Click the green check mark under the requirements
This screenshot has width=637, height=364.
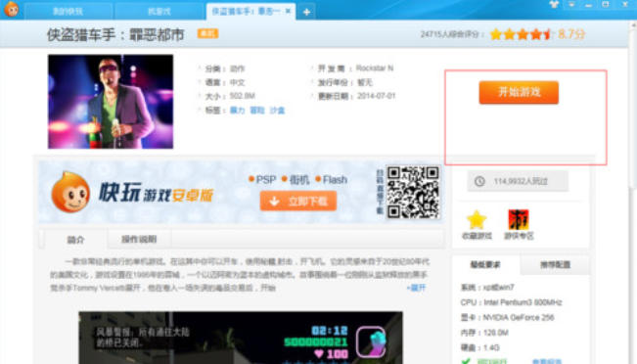(466, 361)
